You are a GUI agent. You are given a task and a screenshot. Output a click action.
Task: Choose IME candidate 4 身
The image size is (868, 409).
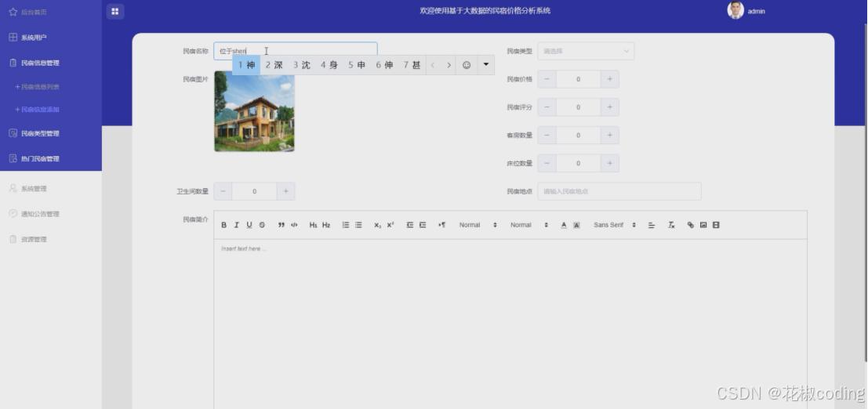[329, 65]
